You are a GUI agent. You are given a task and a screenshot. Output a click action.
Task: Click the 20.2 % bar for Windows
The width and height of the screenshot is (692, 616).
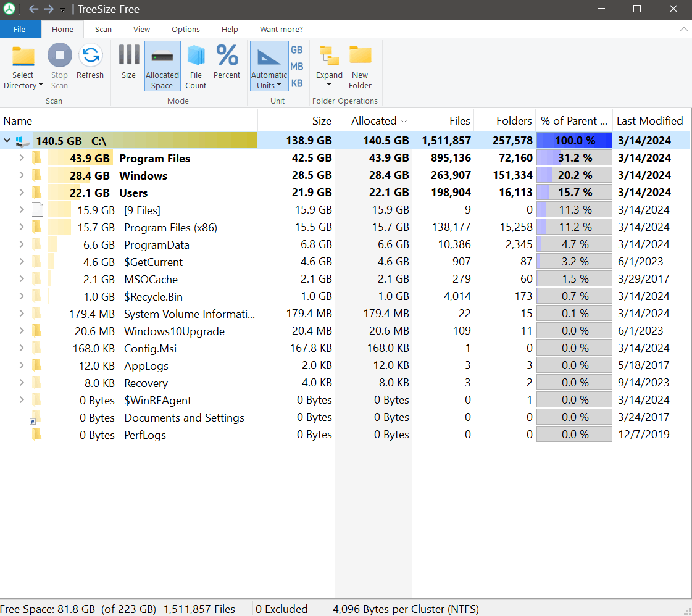pyautogui.click(x=574, y=175)
